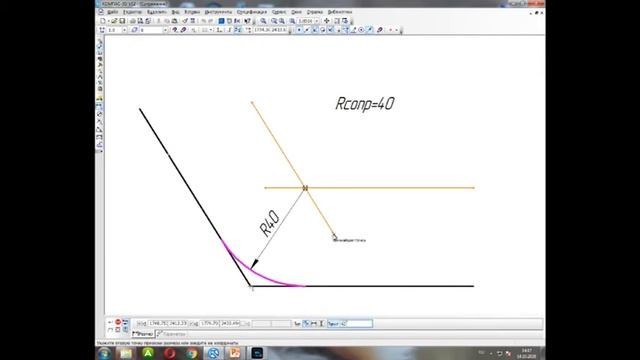Image resolution: width=640 pixels, height=360 pixels.
Task: Click the highlighted dimension tool in left toolbar
Action: pos(100,106)
